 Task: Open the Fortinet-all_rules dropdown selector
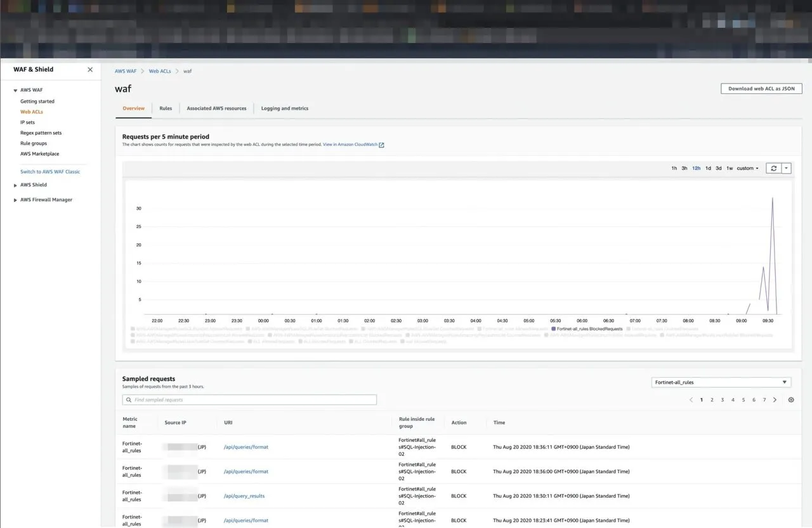pyautogui.click(x=721, y=382)
